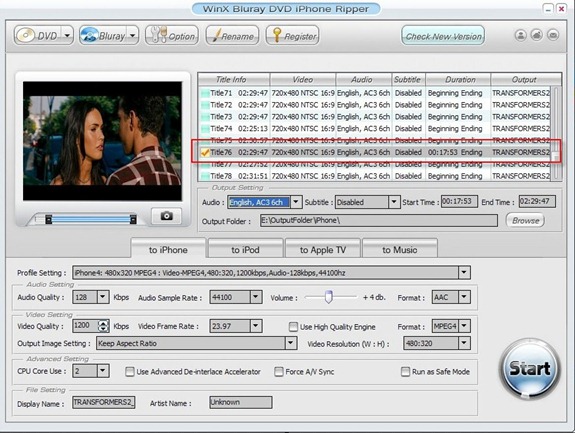Toggle the Title78 row checkbox
This screenshot has height=433, width=575.
(205, 176)
